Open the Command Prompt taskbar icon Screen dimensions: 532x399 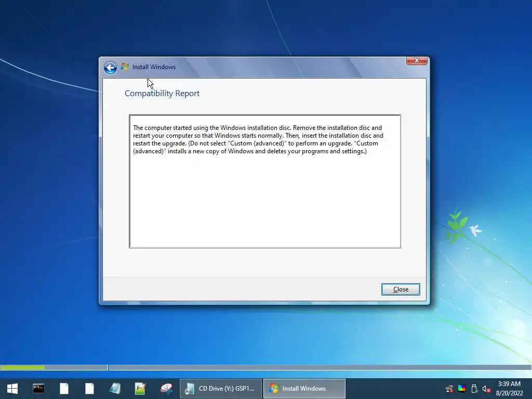tap(38, 389)
